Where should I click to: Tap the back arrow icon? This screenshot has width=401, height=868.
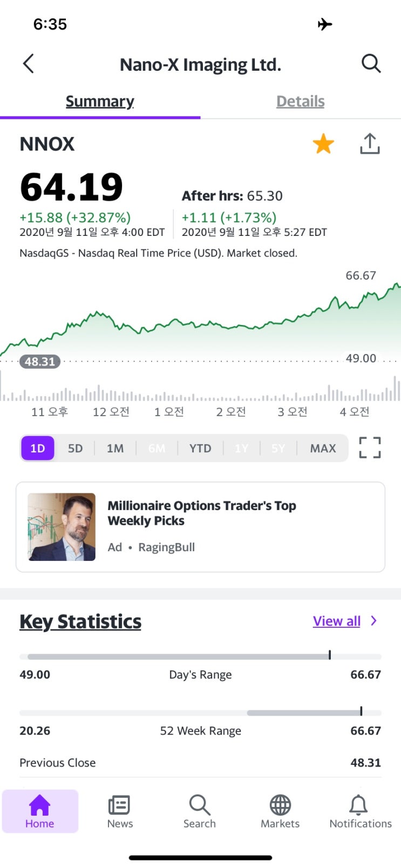29,64
